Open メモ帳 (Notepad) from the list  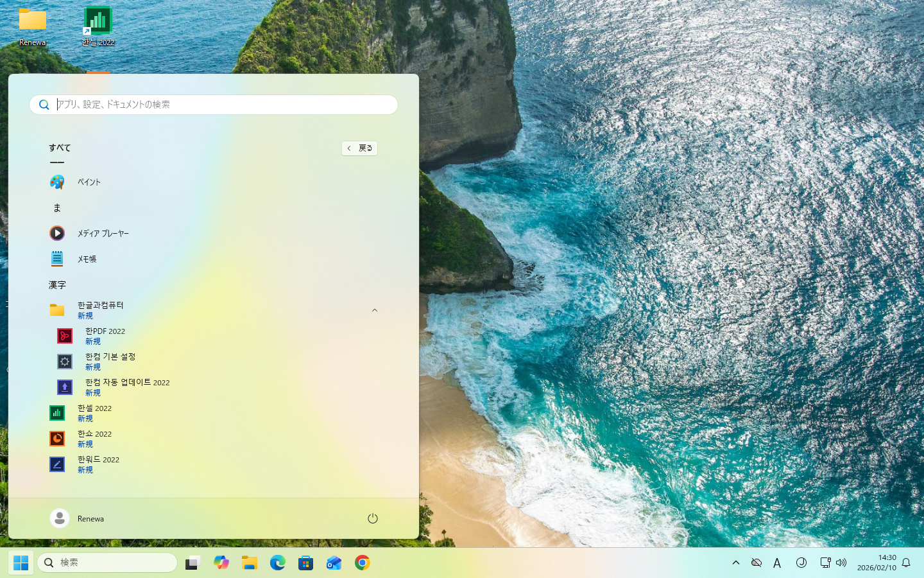click(x=87, y=259)
